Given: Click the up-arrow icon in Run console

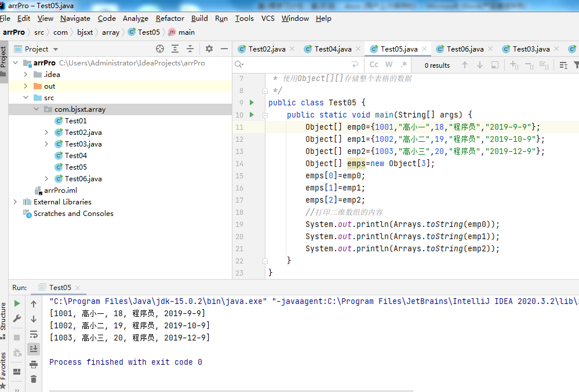Looking at the screenshot, I should coord(34,304).
